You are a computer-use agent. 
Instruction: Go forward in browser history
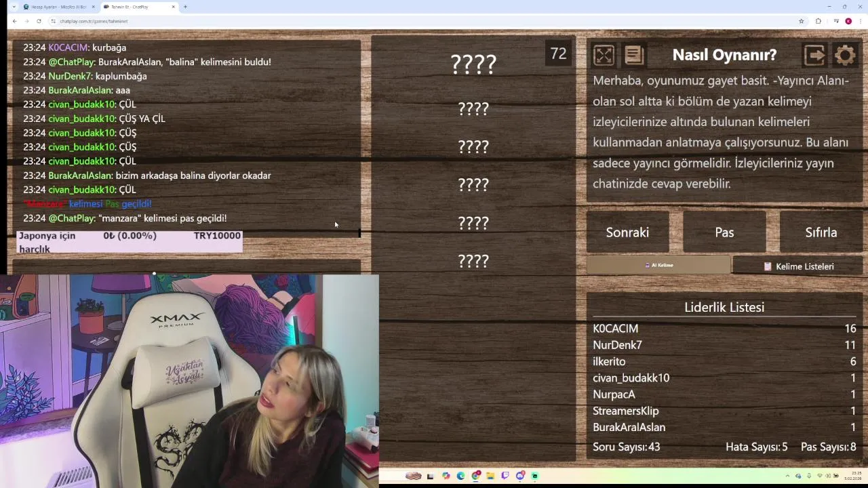[x=26, y=21]
